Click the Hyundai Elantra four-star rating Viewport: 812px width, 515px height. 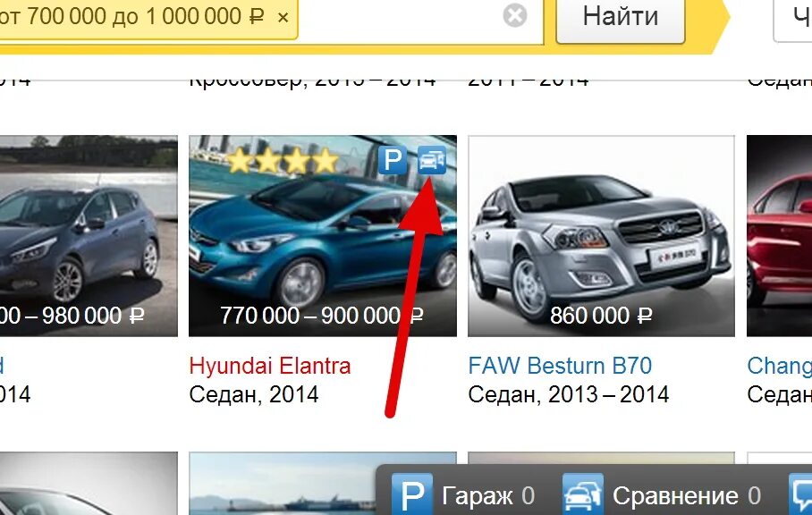(283, 160)
